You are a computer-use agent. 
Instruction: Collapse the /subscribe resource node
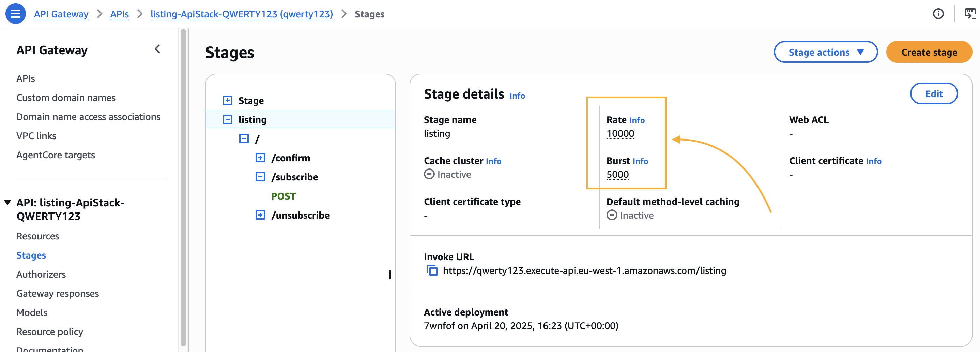click(x=260, y=176)
